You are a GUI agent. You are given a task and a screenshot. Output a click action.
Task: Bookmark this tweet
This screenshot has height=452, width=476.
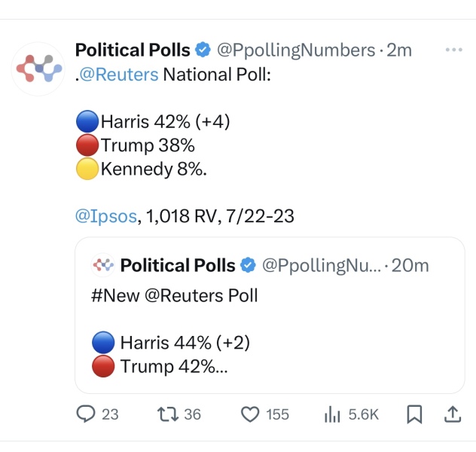coord(414,414)
